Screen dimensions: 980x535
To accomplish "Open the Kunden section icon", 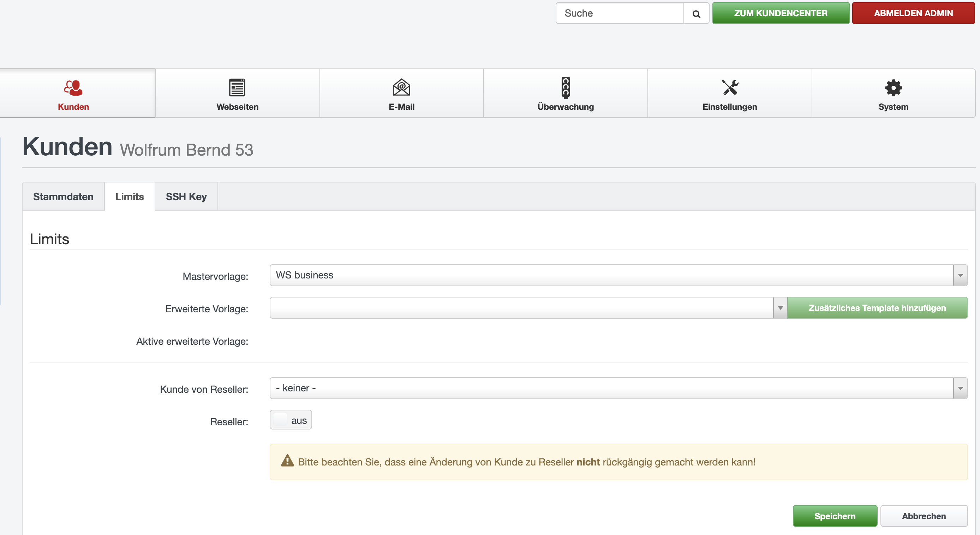I will click(x=73, y=88).
